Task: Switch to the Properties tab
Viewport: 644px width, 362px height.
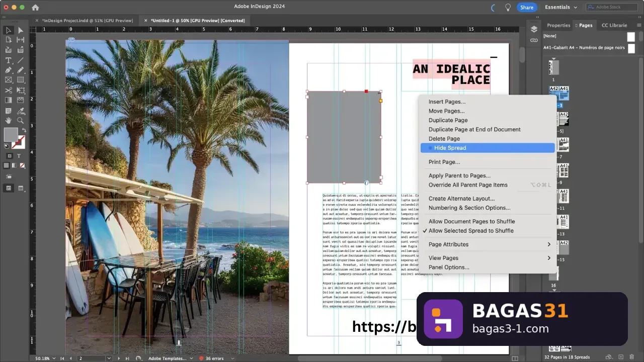Action: coord(558,25)
